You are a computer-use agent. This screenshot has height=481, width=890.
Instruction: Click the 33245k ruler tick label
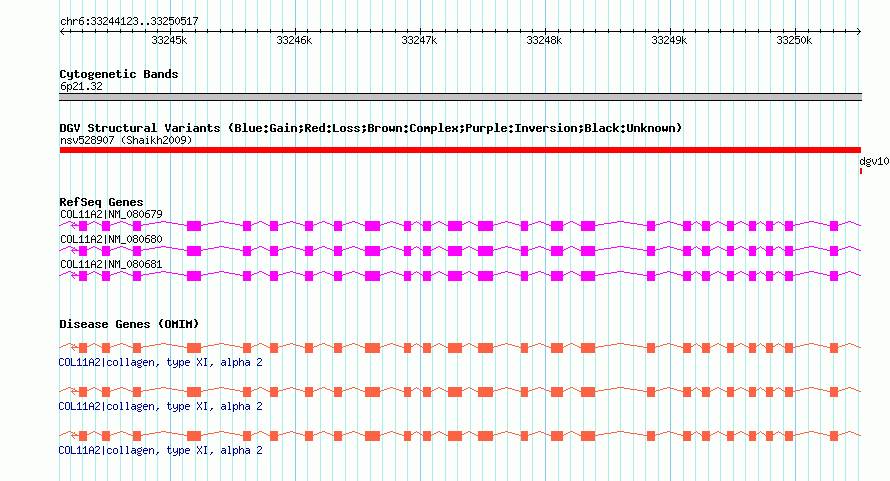point(169,40)
